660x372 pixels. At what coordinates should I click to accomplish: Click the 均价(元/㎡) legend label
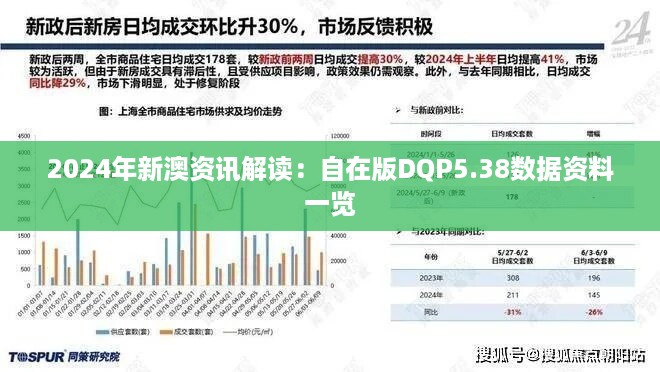(x=255, y=332)
